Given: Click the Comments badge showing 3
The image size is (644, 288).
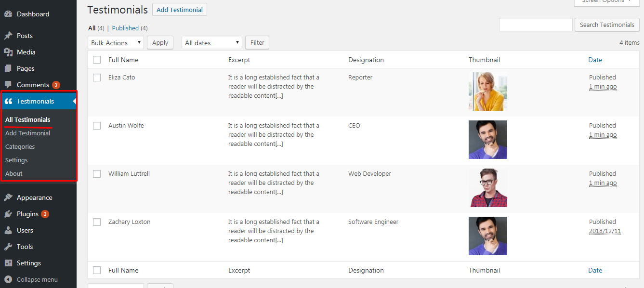Looking at the screenshot, I should (56, 85).
